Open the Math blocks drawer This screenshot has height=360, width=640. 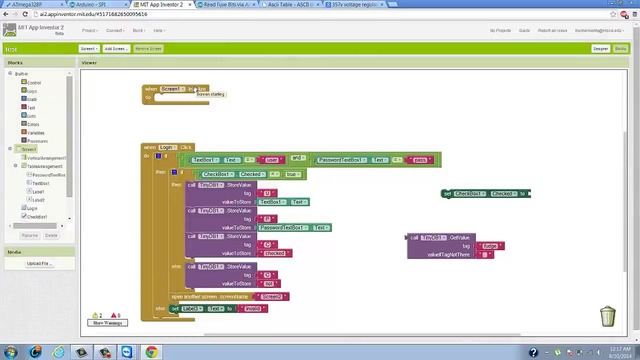(x=29, y=99)
